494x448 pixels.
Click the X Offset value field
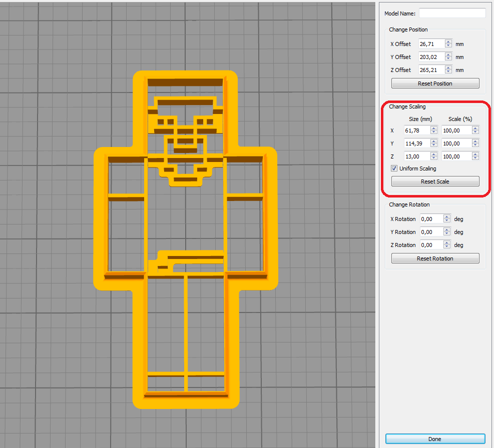tap(431, 44)
